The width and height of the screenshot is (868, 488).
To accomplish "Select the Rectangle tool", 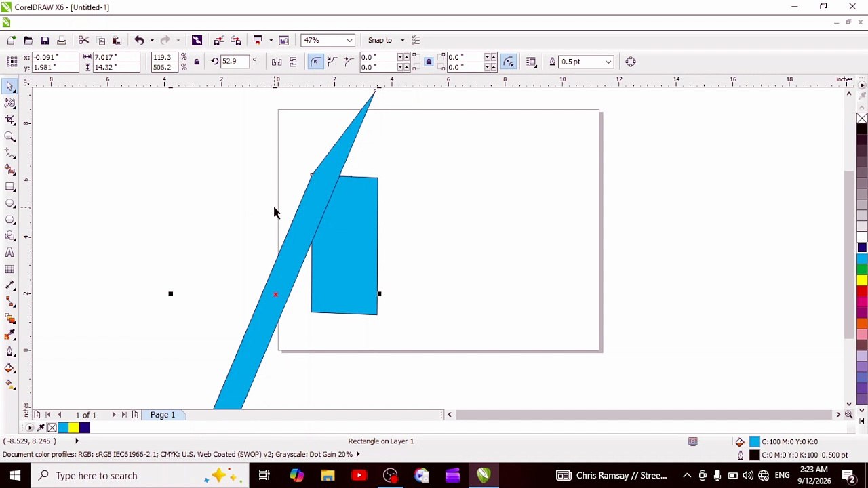I will coord(10,186).
